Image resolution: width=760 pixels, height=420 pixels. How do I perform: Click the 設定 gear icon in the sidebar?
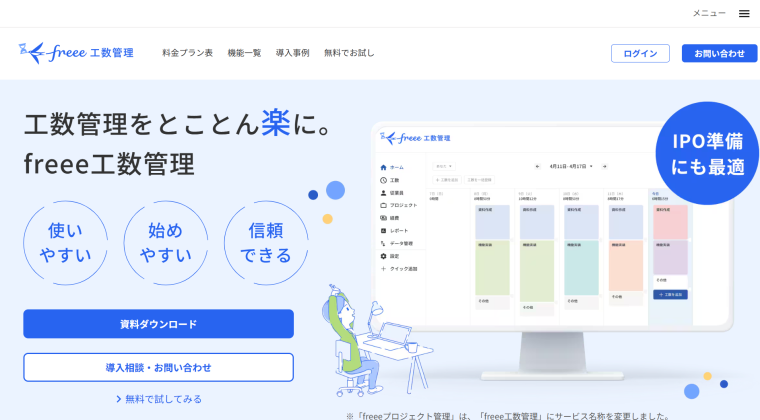(384, 256)
